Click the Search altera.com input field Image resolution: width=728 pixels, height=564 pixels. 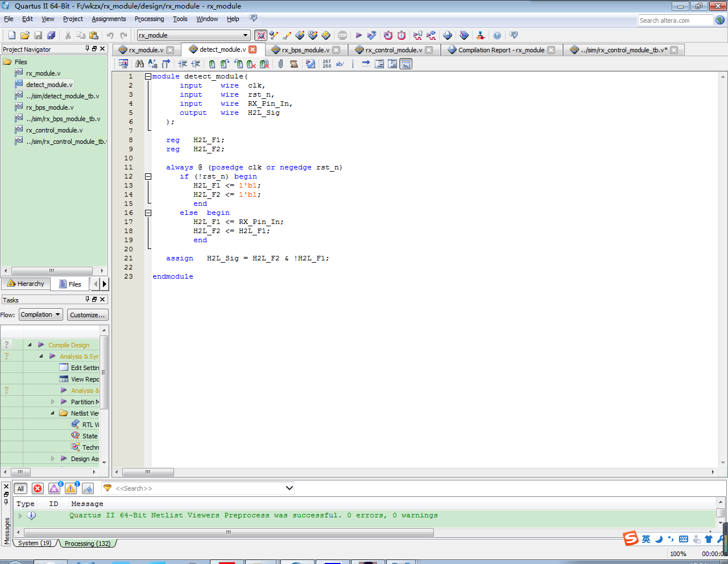[x=675, y=20]
